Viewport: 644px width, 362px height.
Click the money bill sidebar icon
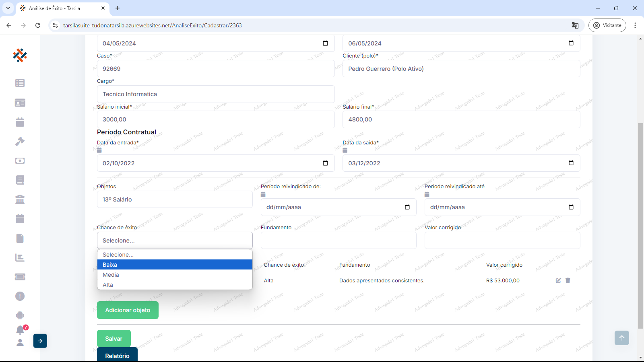coord(20,160)
